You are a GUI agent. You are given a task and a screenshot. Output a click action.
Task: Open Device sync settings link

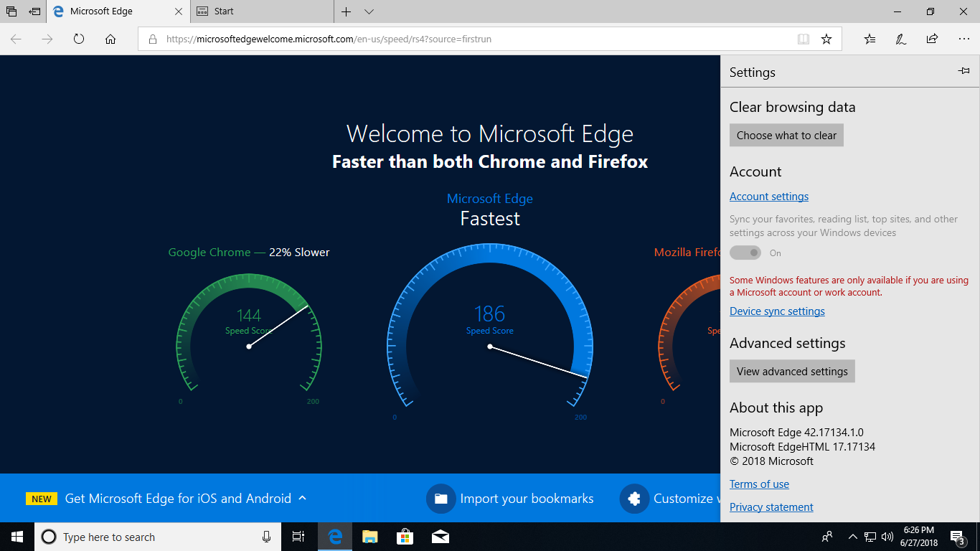click(x=777, y=311)
